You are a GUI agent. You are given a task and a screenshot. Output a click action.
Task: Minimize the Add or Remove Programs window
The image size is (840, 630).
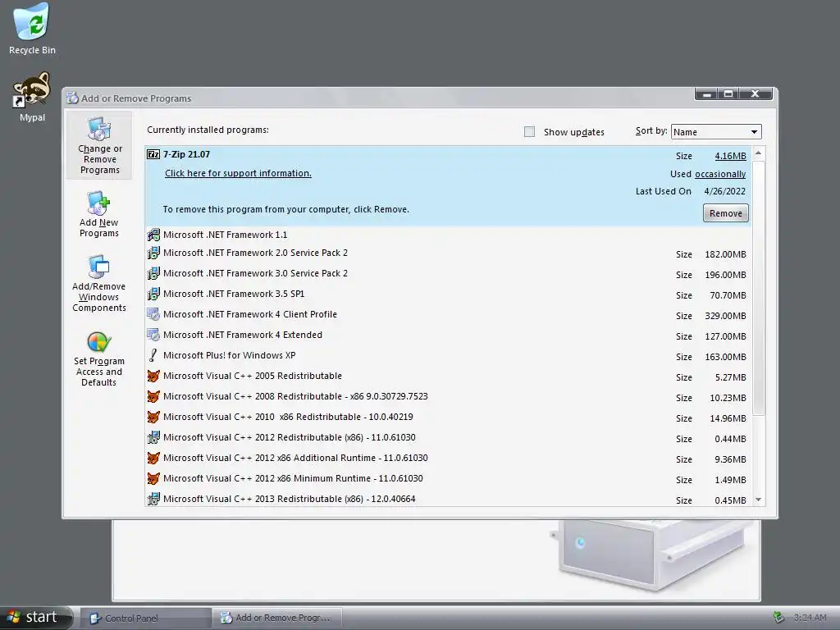click(x=707, y=94)
